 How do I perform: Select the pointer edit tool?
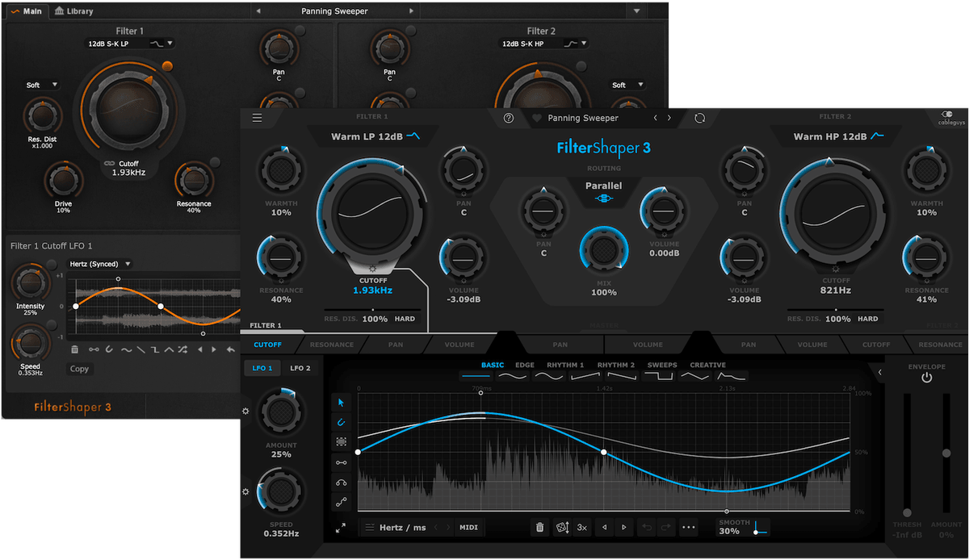pos(341,402)
